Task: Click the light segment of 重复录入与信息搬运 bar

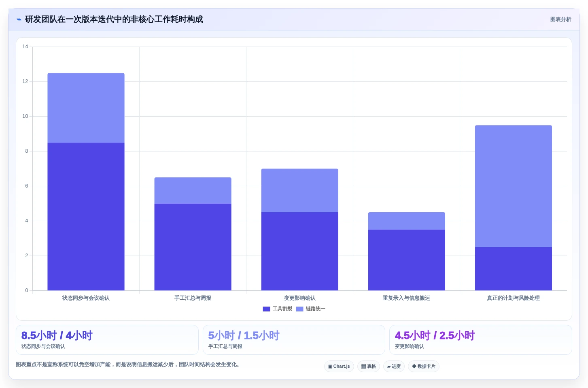Action: pyautogui.click(x=406, y=221)
